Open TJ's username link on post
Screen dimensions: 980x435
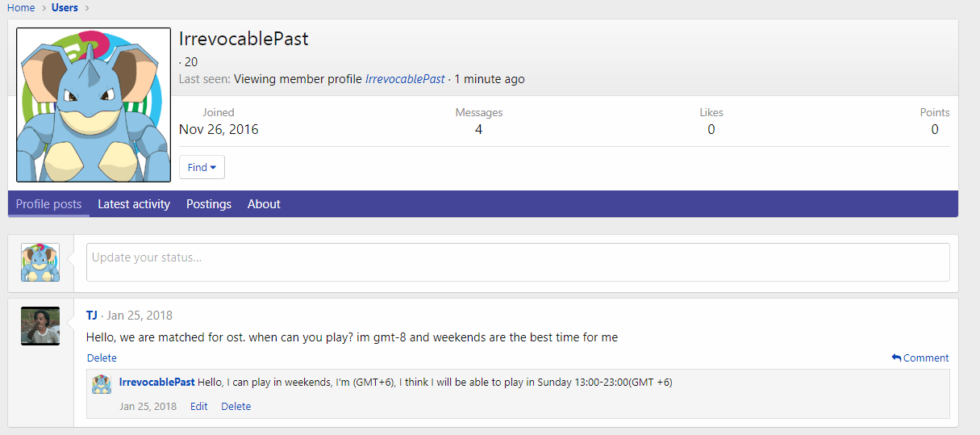[92, 316]
